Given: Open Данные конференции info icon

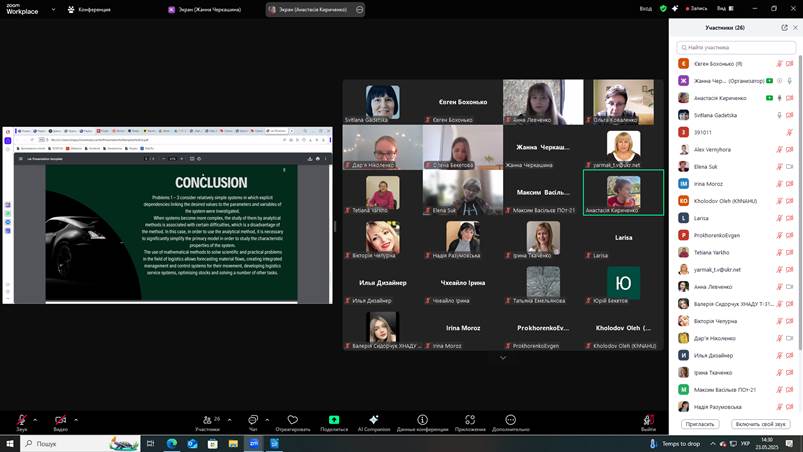Looking at the screenshot, I should (422, 420).
